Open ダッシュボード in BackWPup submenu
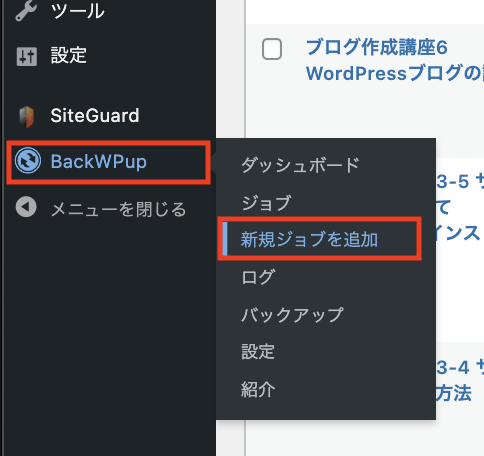The height and width of the screenshot is (456, 484). pyautogui.click(x=300, y=165)
